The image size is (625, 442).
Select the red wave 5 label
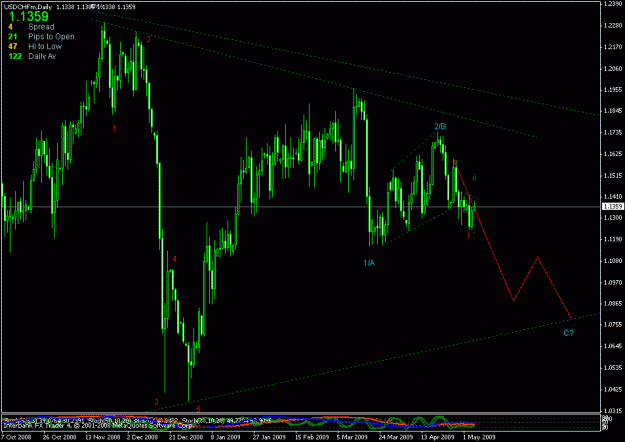[x=198, y=409]
